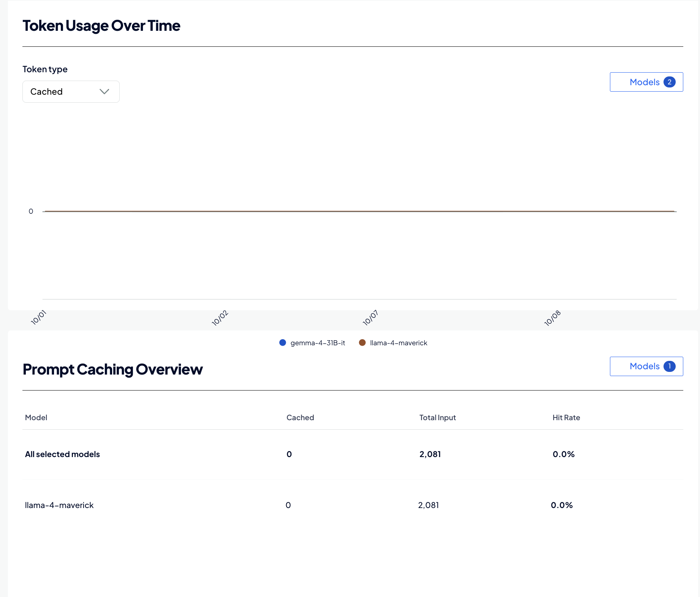700x597 pixels.
Task: Click the 10/02 x-axis date label
Action: (x=220, y=318)
